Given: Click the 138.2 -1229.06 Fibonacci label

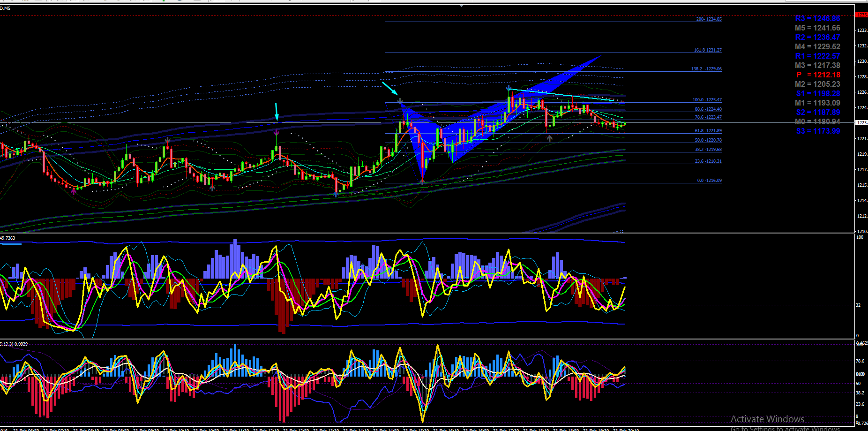Looking at the screenshot, I should (x=706, y=69).
